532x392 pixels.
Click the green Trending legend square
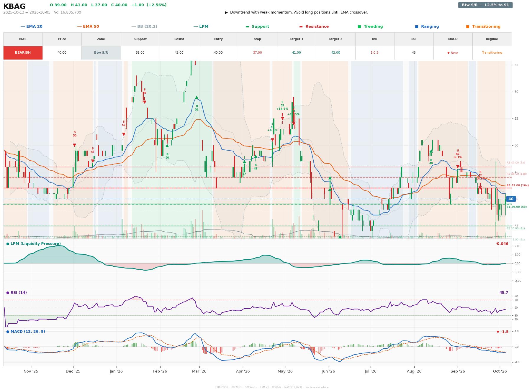tap(359, 27)
